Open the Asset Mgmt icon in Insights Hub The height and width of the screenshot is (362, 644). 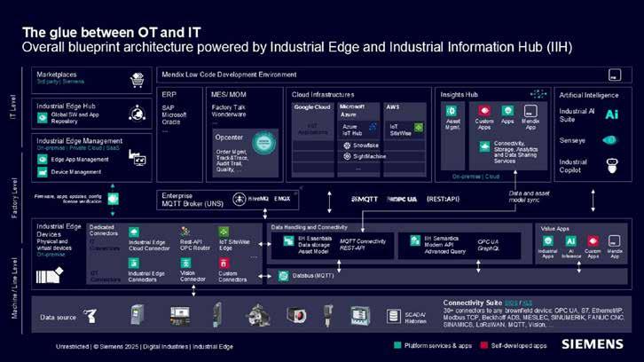click(452, 111)
